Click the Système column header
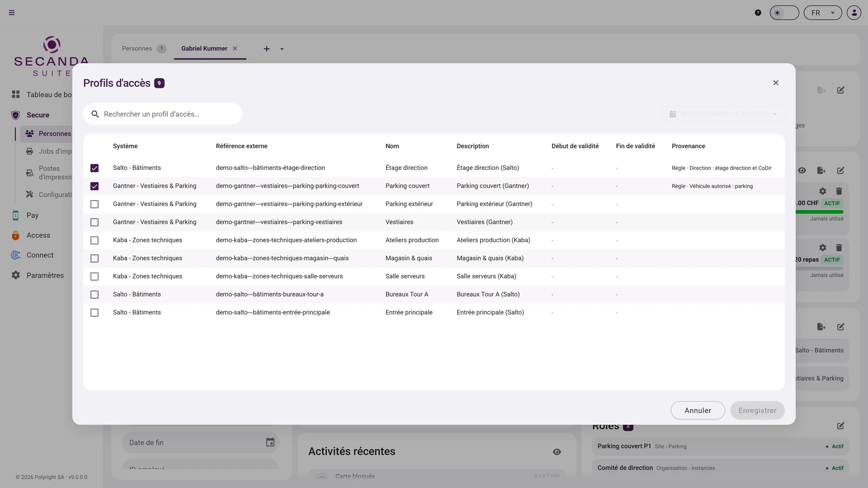 pos(125,146)
